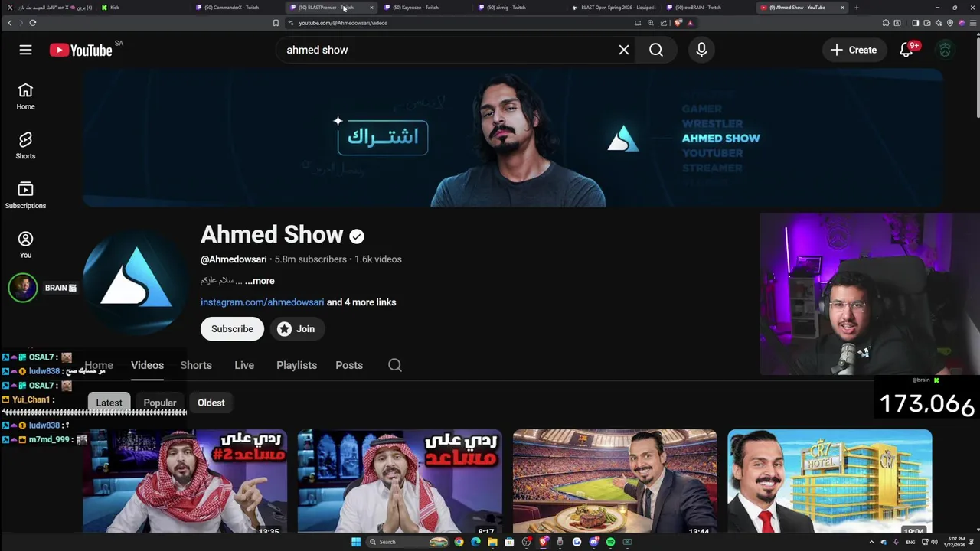Open Windows Start menu
Viewport: 980px width, 551px height.
click(x=356, y=542)
